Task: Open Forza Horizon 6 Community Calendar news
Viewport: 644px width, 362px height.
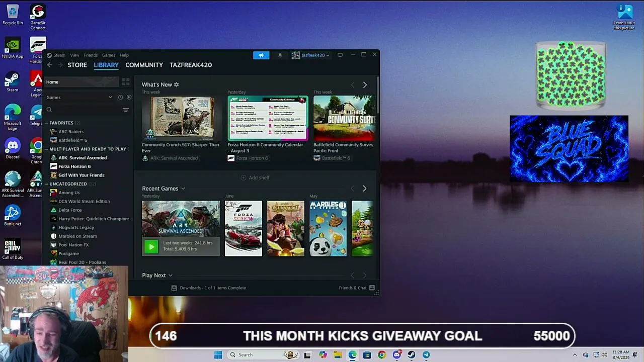Action: pos(268,118)
